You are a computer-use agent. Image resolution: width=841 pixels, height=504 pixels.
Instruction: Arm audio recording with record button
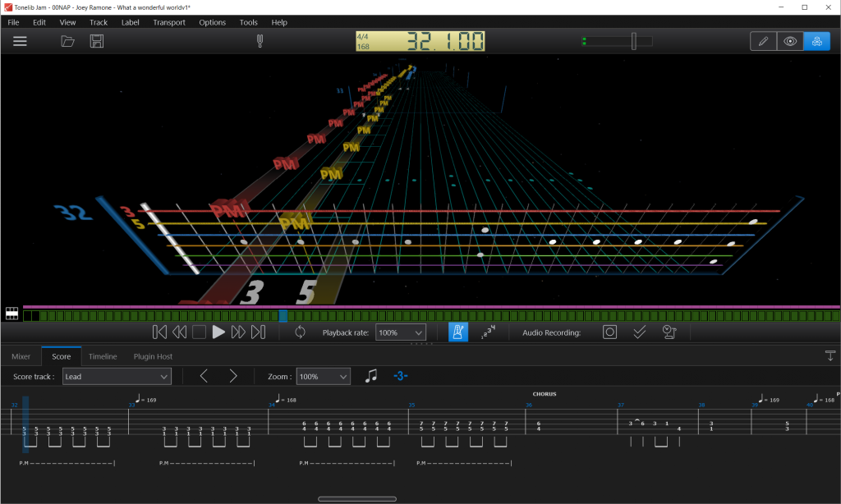click(609, 332)
